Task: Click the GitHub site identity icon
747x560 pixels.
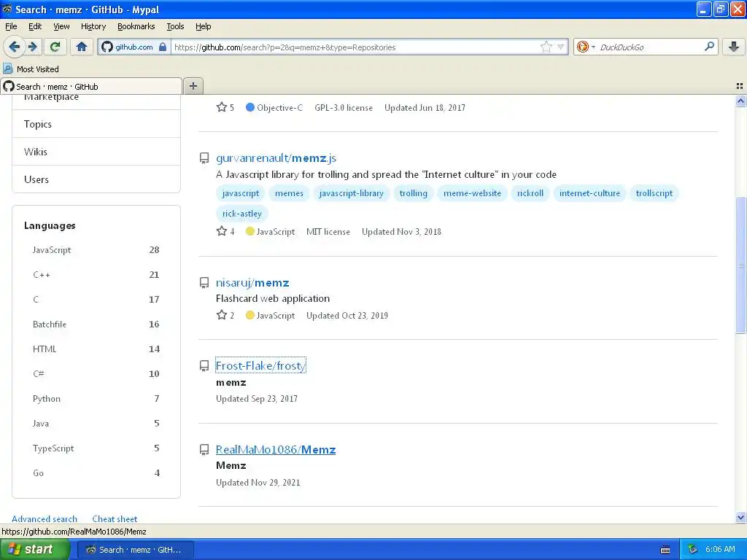Action: pos(107,47)
